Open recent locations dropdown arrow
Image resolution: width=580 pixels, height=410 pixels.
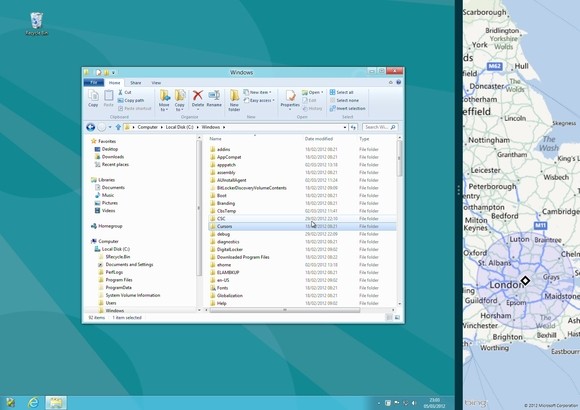pos(110,127)
